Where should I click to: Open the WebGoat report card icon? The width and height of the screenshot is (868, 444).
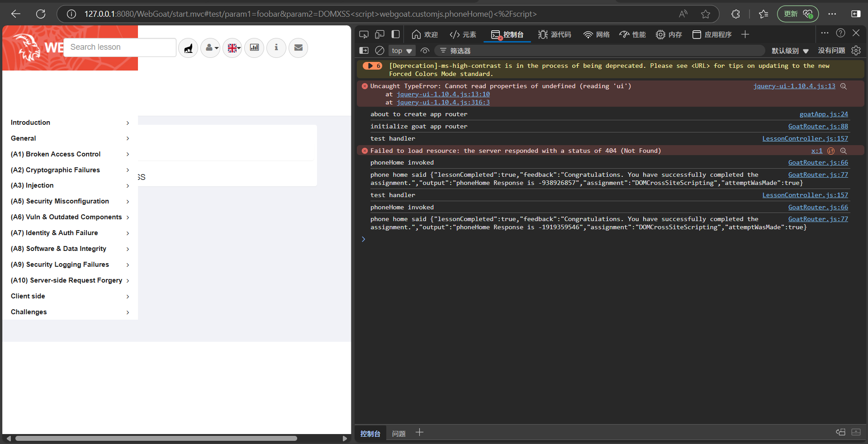tap(254, 47)
